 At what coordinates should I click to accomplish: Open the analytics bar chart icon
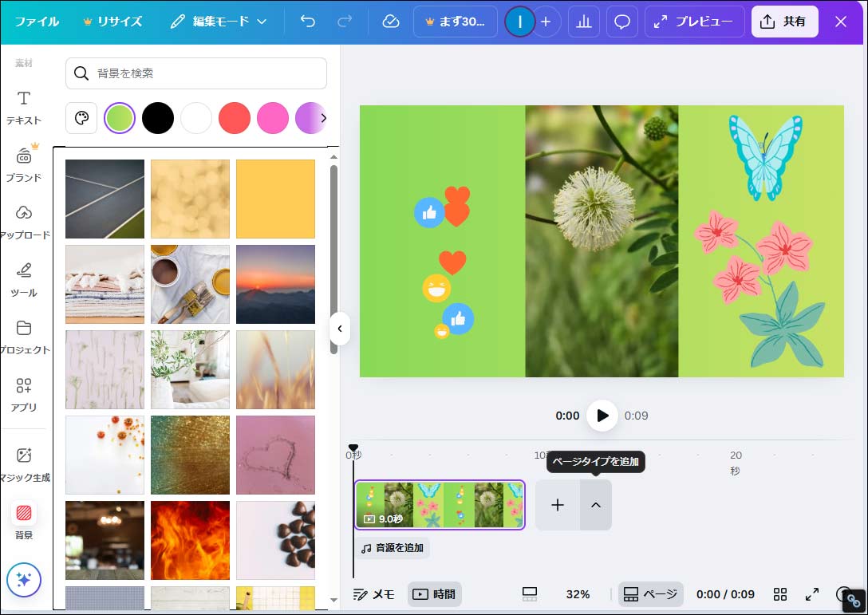(584, 22)
